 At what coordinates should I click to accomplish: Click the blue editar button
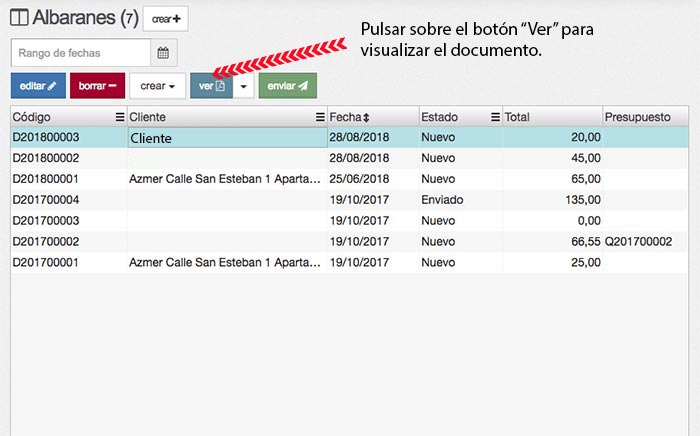click(x=38, y=86)
